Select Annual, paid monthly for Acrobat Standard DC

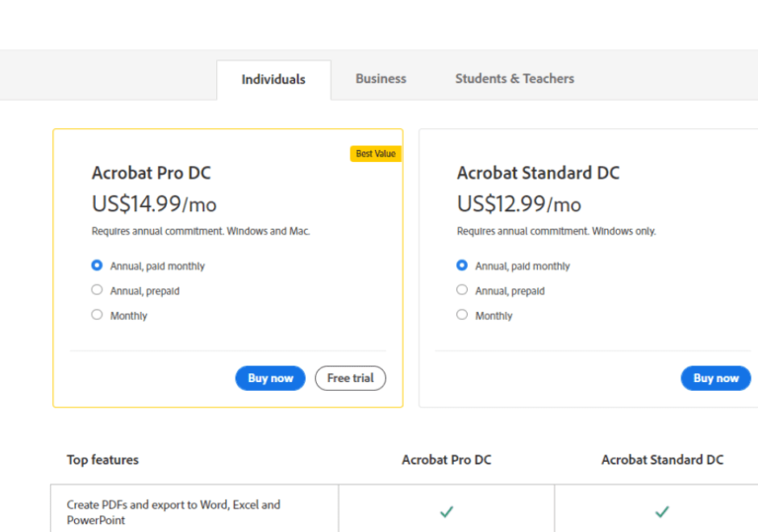(x=462, y=266)
